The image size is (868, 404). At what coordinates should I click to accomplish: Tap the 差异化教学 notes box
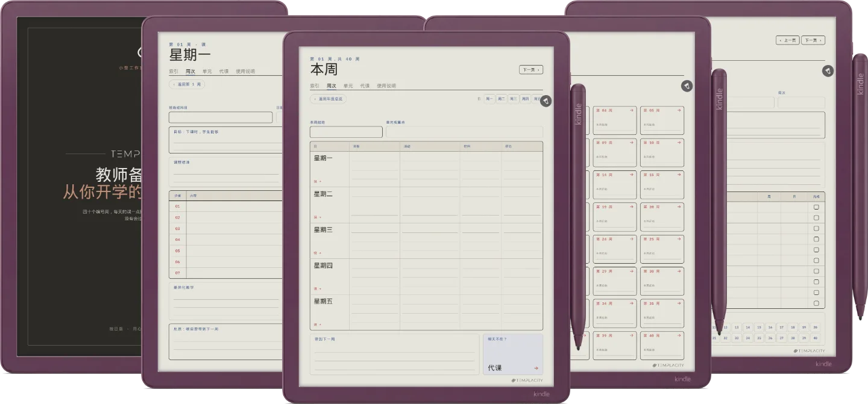(226, 301)
